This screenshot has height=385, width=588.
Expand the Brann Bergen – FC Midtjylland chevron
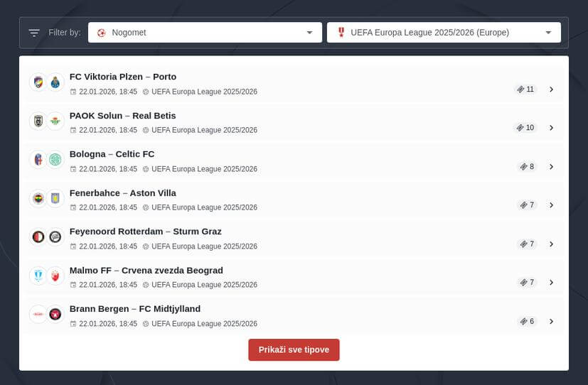pos(551,321)
